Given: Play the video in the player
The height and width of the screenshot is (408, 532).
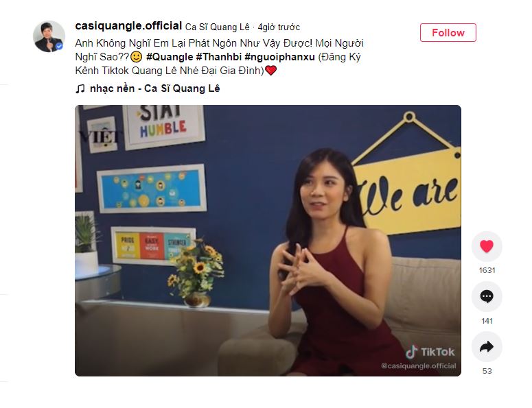Looking at the screenshot, I should click(x=268, y=241).
